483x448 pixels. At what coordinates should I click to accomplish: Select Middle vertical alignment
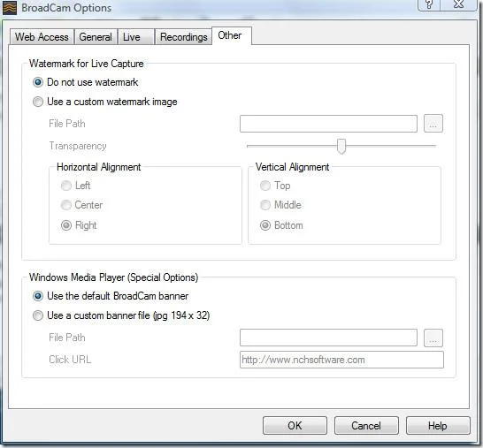pyautogui.click(x=280, y=205)
